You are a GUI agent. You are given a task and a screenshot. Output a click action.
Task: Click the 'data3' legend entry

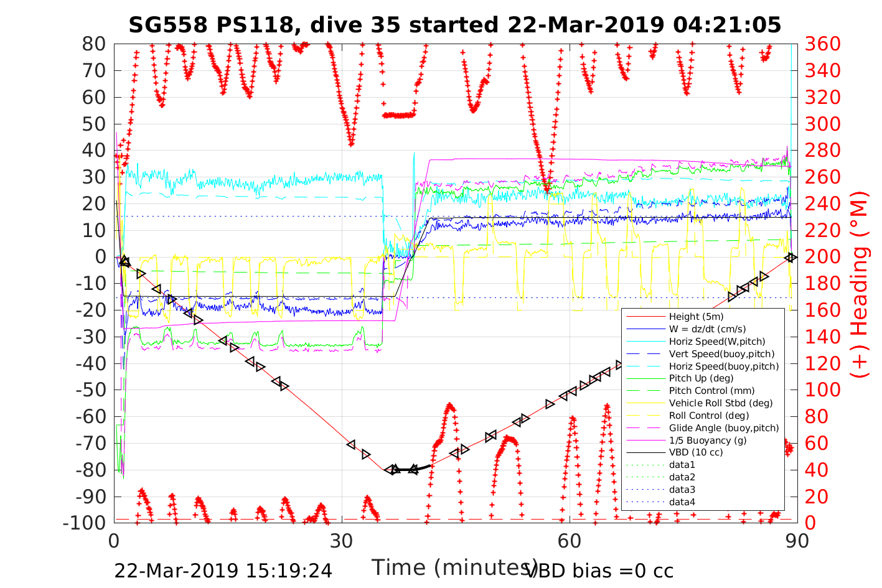682,490
